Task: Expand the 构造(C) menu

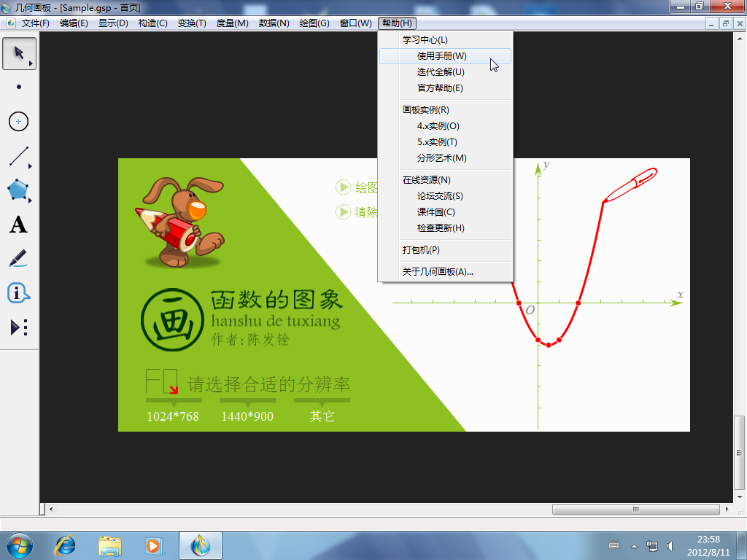Action: [x=152, y=23]
